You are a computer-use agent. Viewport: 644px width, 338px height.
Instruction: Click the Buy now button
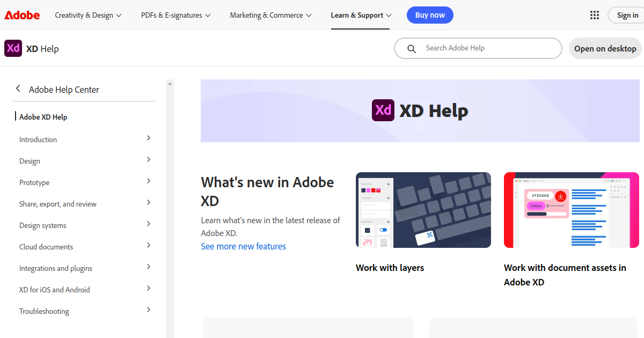(430, 15)
